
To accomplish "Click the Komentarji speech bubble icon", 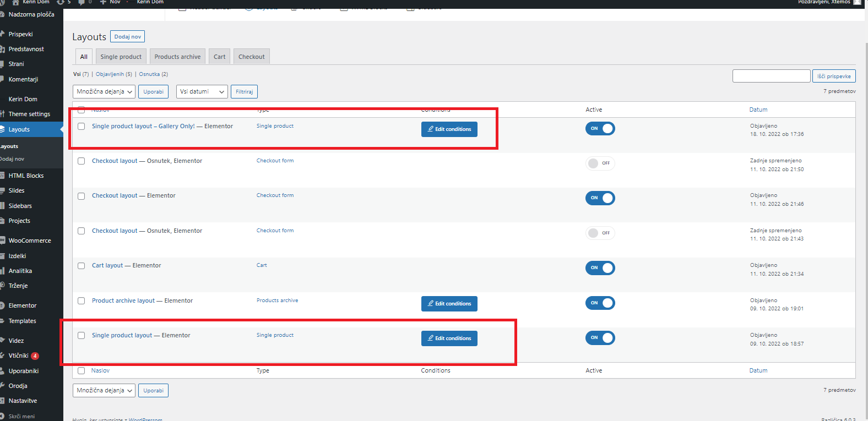I will (x=2, y=79).
